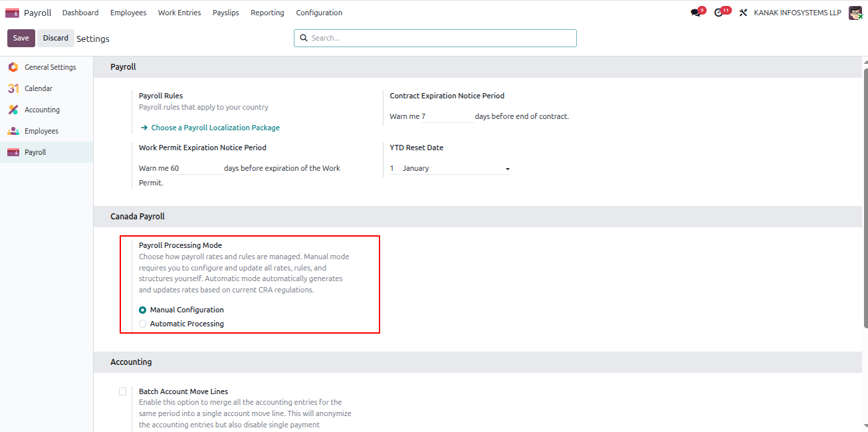Focus the settings Search field

tap(435, 38)
